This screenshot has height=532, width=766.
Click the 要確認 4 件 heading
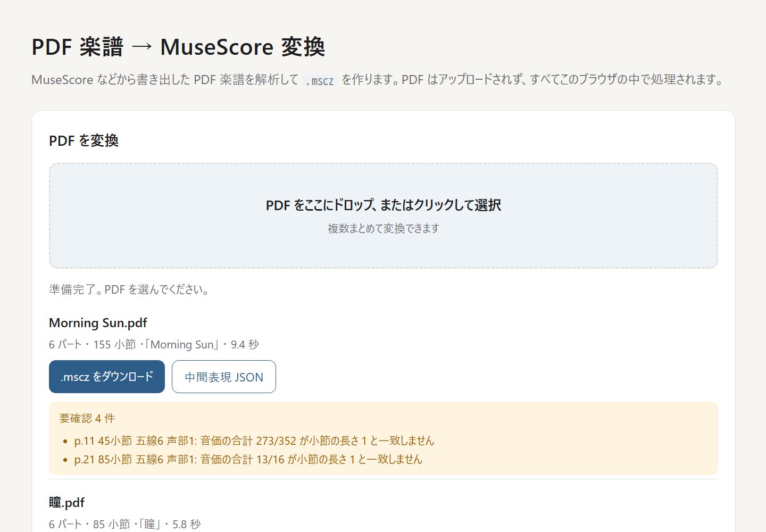[87, 419]
